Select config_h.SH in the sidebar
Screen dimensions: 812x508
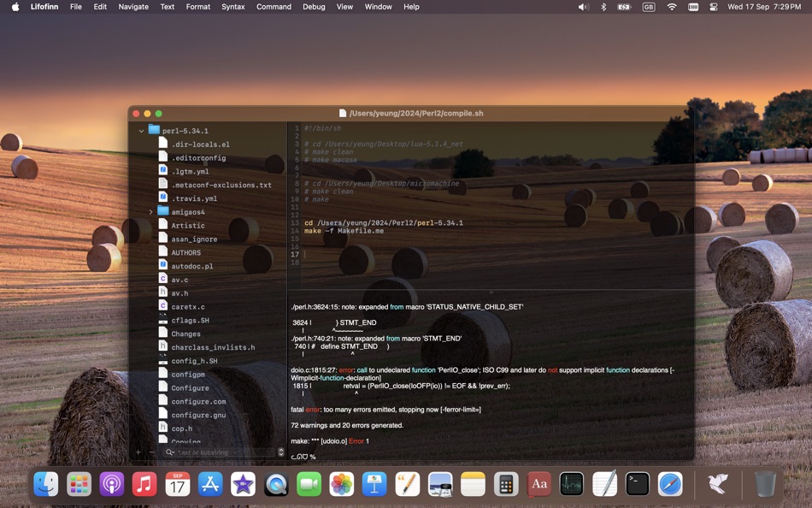click(194, 361)
